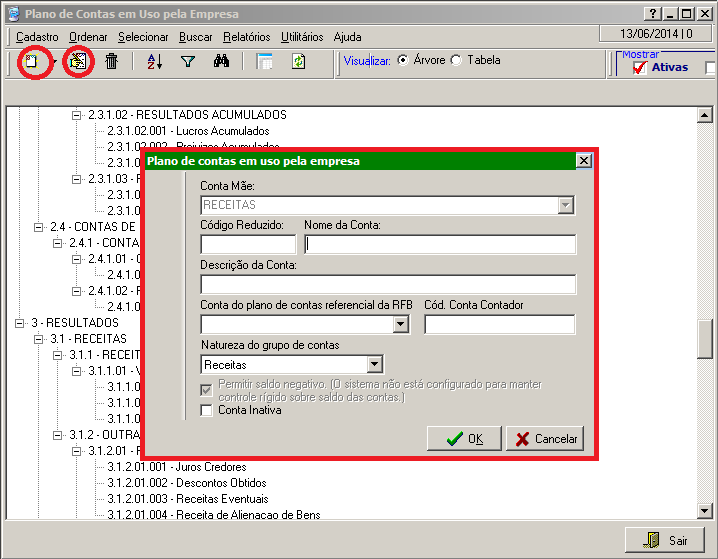Image resolution: width=718 pixels, height=559 pixels.
Task: Select the Árvore view radio button
Action: click(x=403, y=60)
